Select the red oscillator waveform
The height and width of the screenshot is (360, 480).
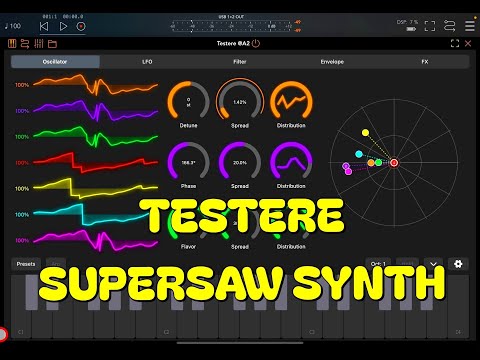click(95, 163)
